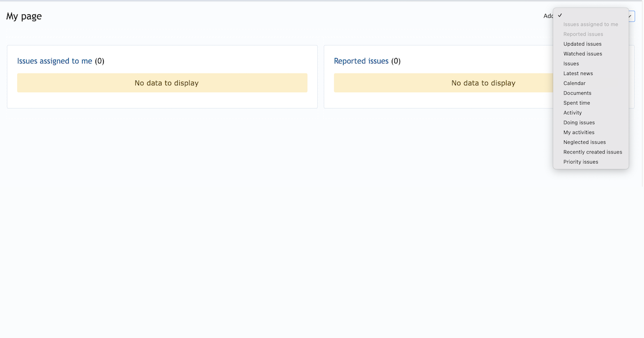Pick "Doing issues" from the dropdown
The image size is (644, 338).
click(x=579, y=122)
